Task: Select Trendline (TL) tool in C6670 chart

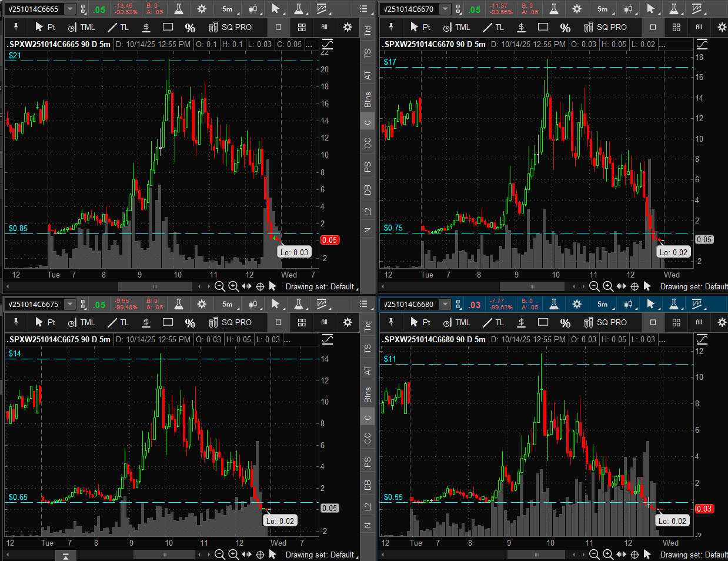Action: click(493, 27)
